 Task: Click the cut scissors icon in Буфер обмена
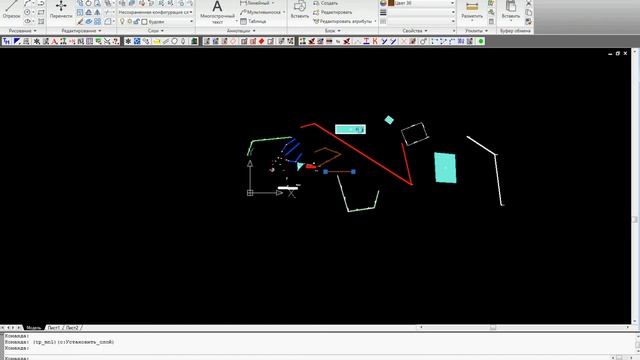(x=529, y=3)
